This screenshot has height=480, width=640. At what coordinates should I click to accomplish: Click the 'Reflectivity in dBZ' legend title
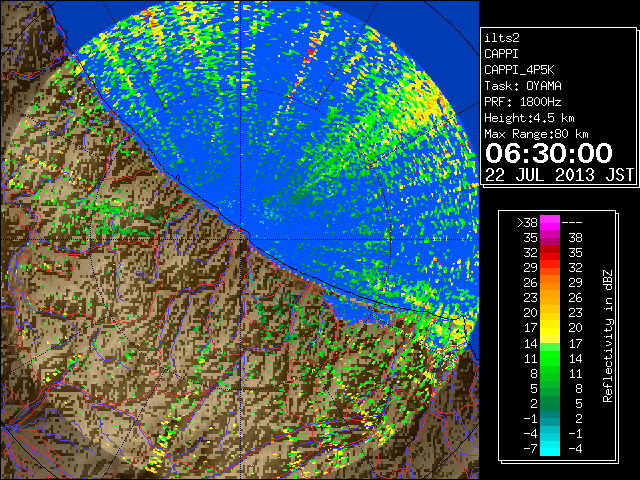pos(607,336)
